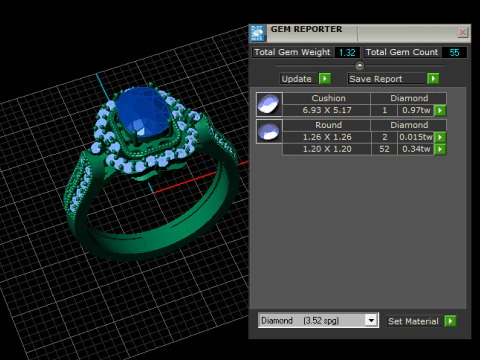Open the Diamond material dropdown arrow
The width and height of the screenshot is (480, 360).
[x=371, y=321]
